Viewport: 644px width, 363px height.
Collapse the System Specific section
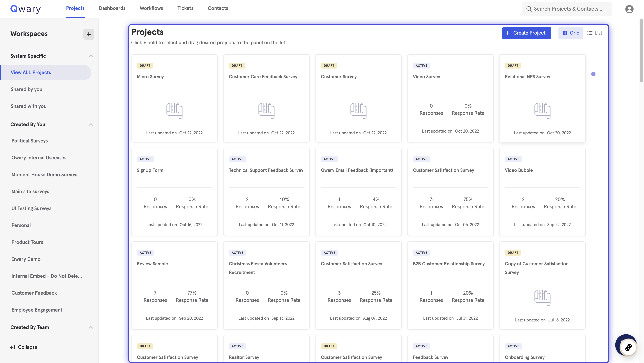[91, 56]
